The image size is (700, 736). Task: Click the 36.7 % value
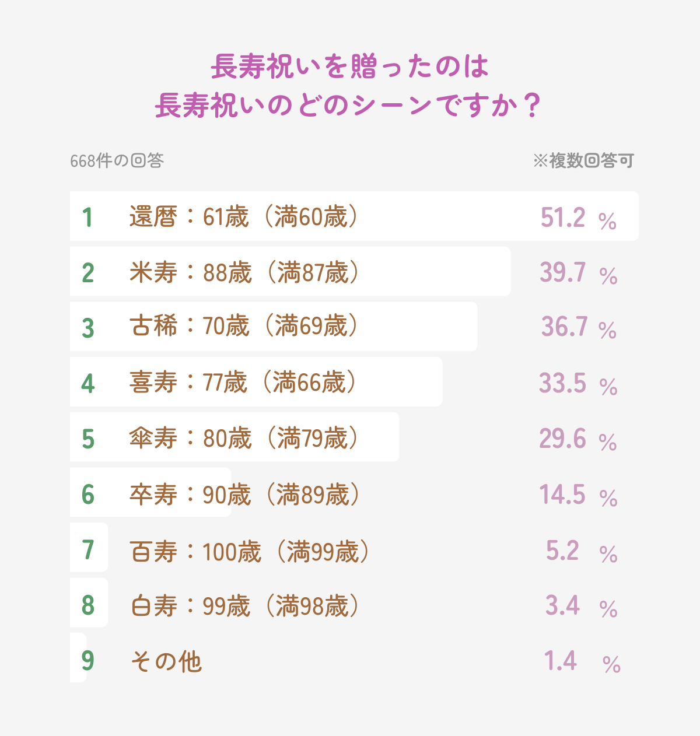tap(578, 328)
